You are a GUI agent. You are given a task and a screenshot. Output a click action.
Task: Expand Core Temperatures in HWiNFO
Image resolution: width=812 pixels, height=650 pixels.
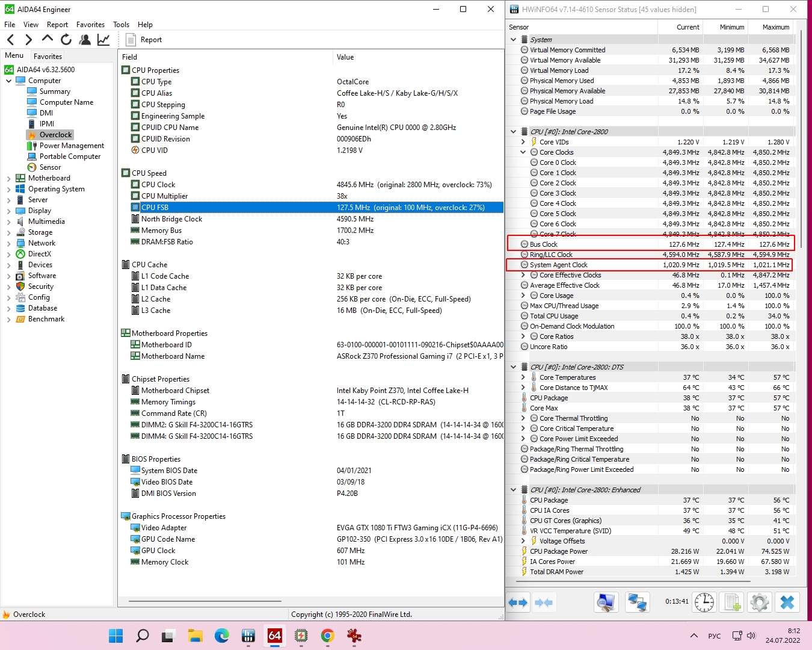pos(523,377)
